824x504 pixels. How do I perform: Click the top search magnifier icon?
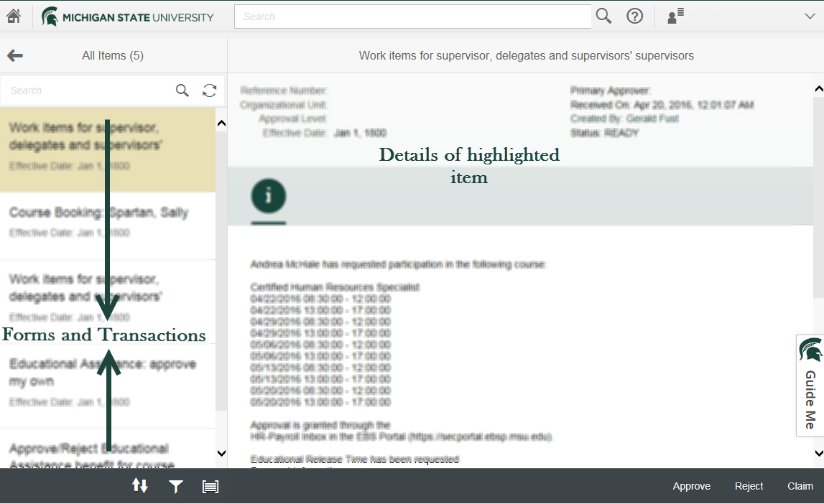coord(603,17)
